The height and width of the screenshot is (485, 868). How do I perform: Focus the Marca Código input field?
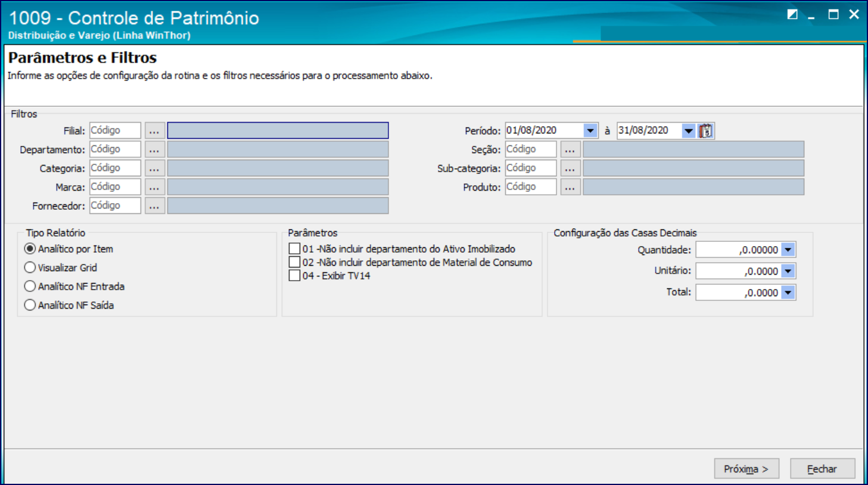pos(115,187)
